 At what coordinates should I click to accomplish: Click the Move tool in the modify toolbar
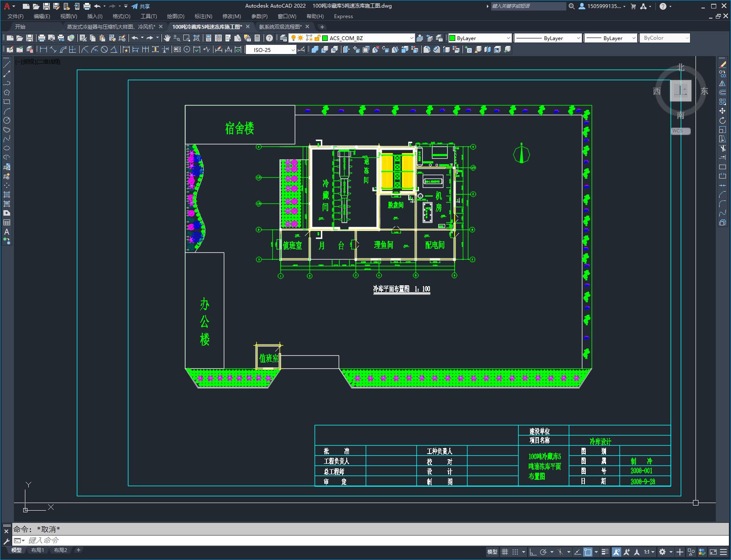coord(723,111)
